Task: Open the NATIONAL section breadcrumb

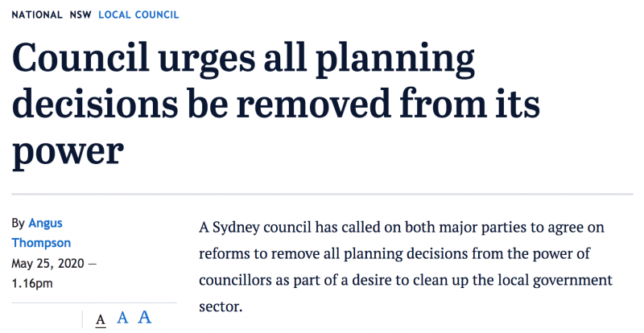Action: point(37,14)
